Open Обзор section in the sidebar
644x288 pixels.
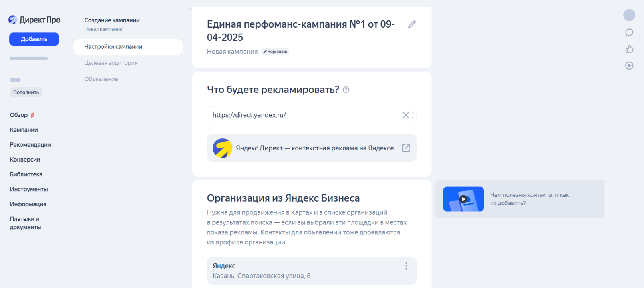19,115
